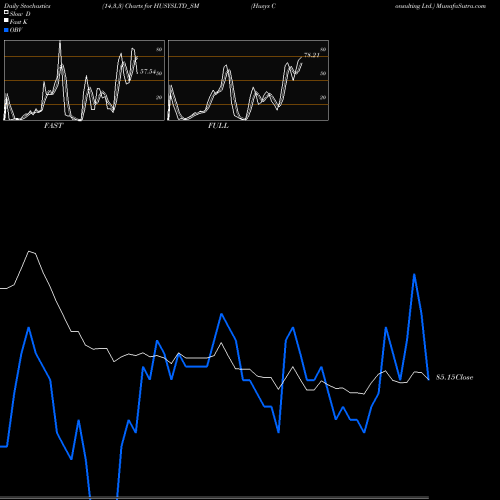Screen dimensions: 500x500
Task: Open the MunafaSutra.com link text
Action: click(461, 6)
